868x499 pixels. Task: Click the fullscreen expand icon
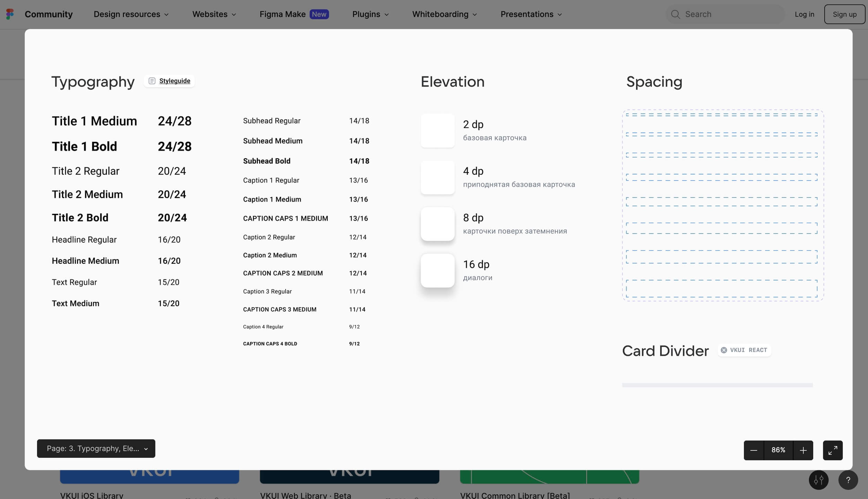pos(833,450)
